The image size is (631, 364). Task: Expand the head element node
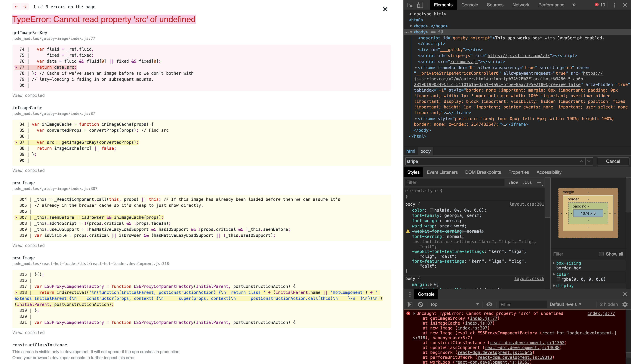click(411, 26)
